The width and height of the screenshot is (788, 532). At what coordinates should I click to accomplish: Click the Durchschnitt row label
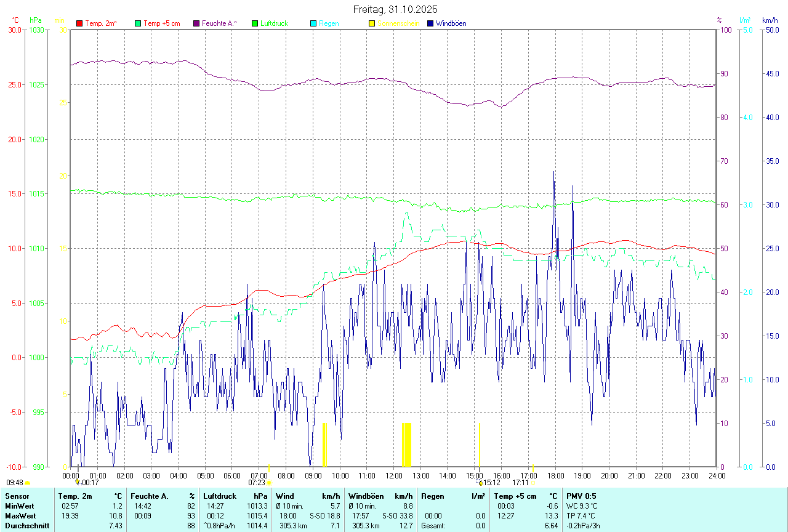coord(26,526)
